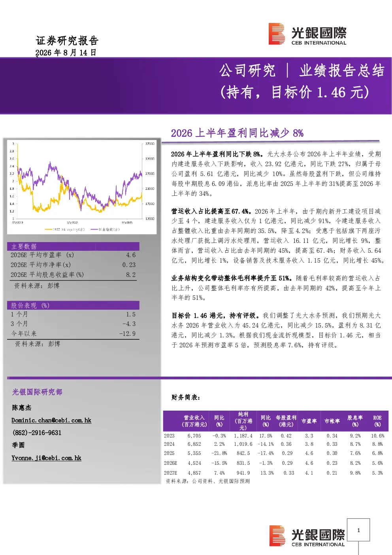Click the CEB International logo at top
Viewport: 392px width, 555px height.
point(307,34)
